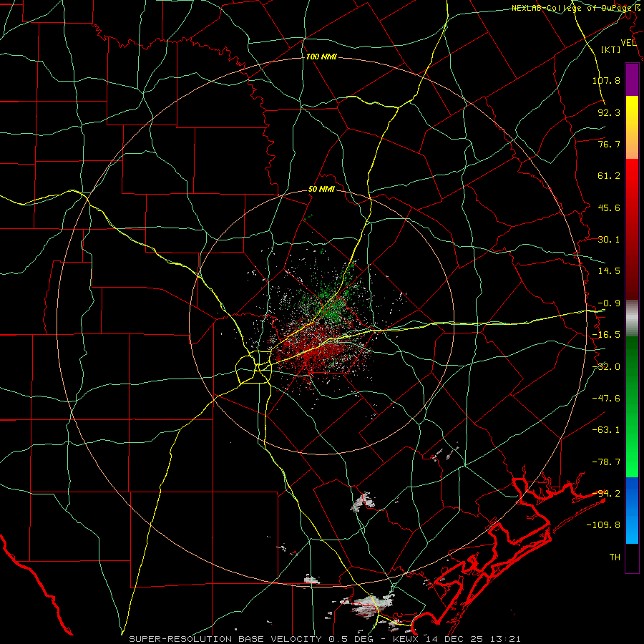Image resolution: width=644 pixels, height=644 pixels.
Task: Select the 61.2 scale value
Action: click(x=609, y=176)
